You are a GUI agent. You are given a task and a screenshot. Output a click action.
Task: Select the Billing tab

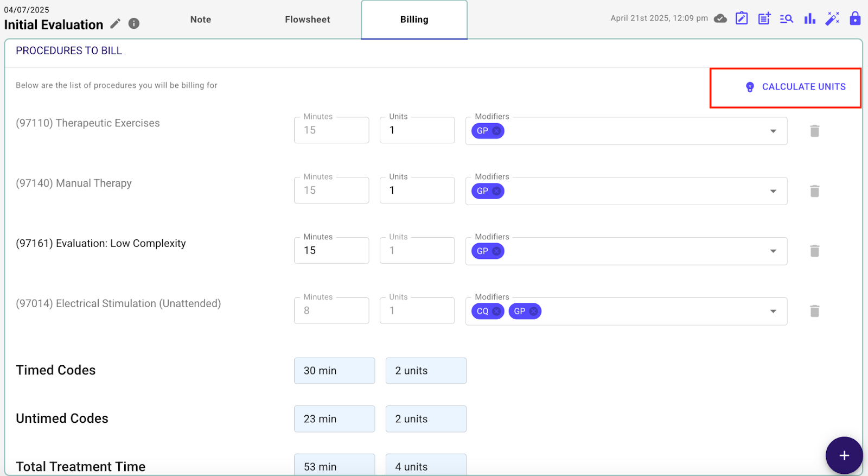pyautogui.click(x=414, y=20)
